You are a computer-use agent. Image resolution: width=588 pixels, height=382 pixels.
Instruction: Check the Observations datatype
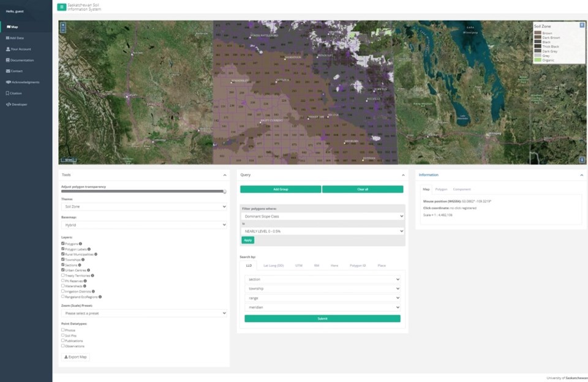click(63, 346)
